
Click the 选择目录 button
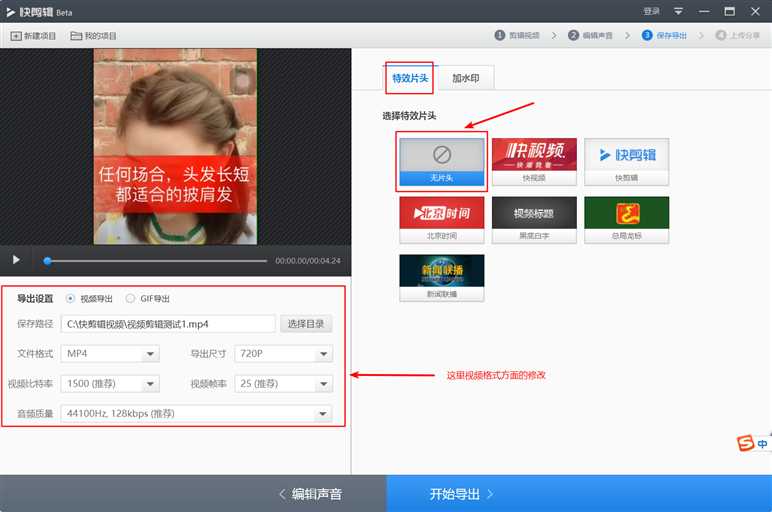coord(306,324)
